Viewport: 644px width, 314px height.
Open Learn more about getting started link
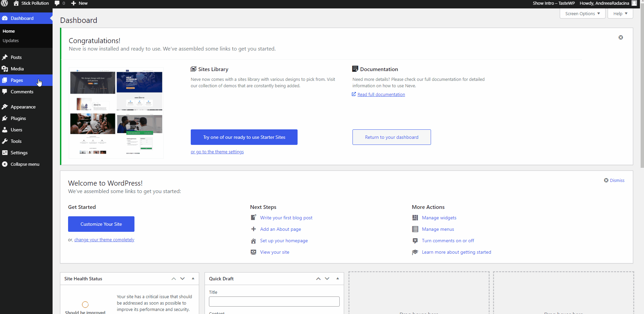[x=456, y=252]
